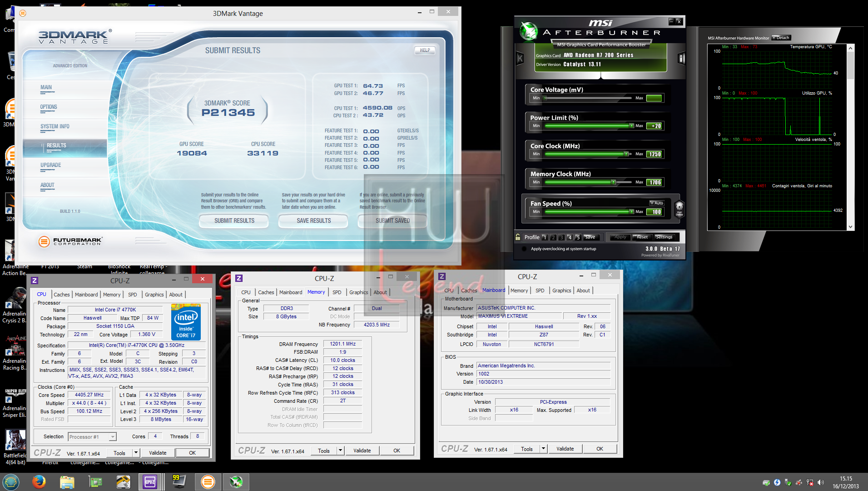This screenshot has height=491, width=868.
Task: Click the Afterburner profile lock icon
Action: [x=518, y=237]
